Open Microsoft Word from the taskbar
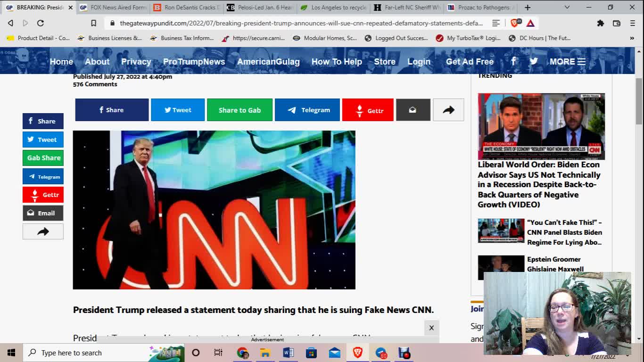Image resolution: width=644 pixels, height=362 pixels. click(288, 353)
